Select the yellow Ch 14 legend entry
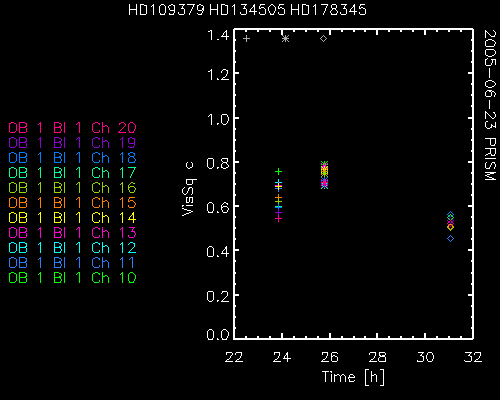This screenshot has width=500, height=400. tap(72, 218)
